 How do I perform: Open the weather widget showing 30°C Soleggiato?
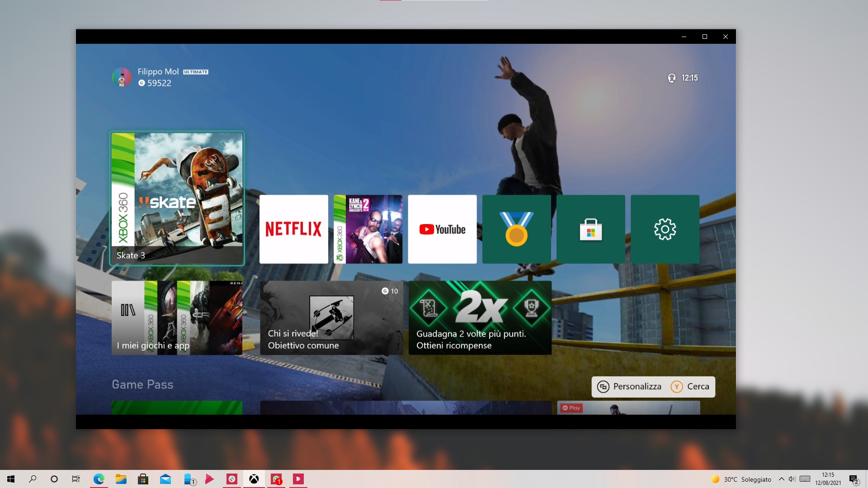point(741,479)
